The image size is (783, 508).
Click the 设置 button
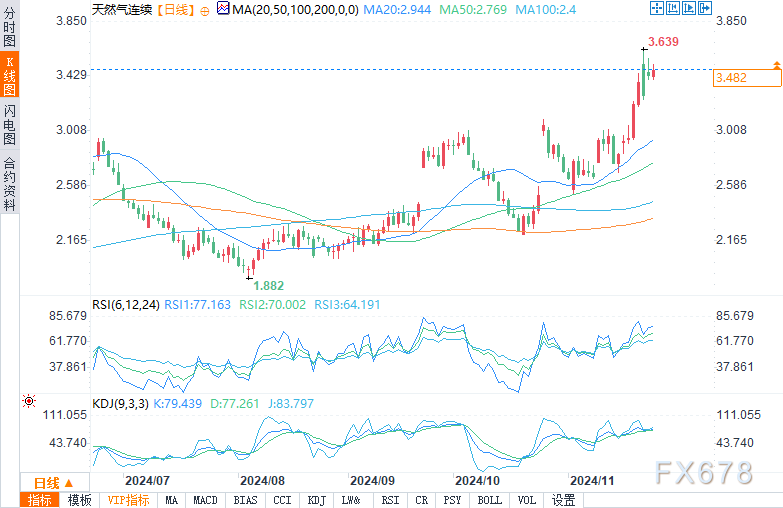563,500
